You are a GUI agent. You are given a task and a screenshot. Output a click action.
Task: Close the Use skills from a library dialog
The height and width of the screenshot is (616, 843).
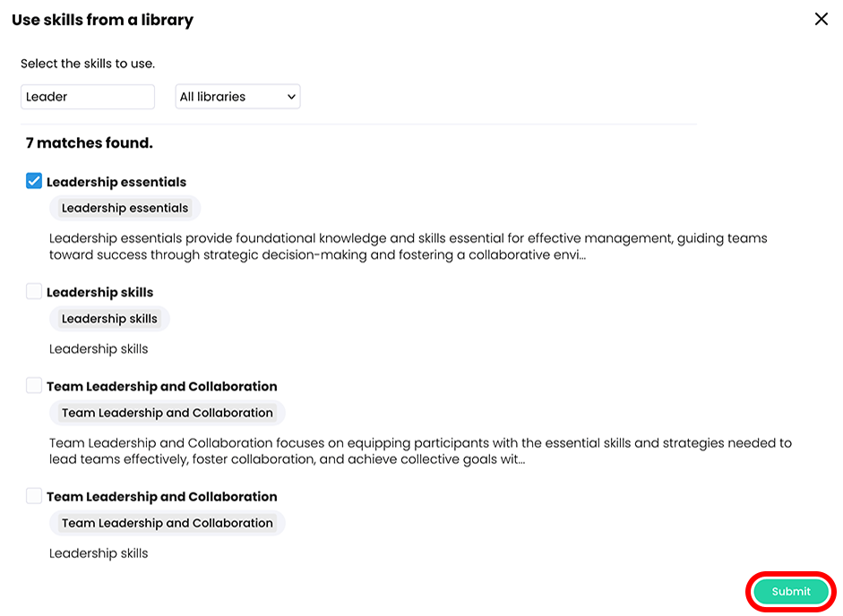821,18
